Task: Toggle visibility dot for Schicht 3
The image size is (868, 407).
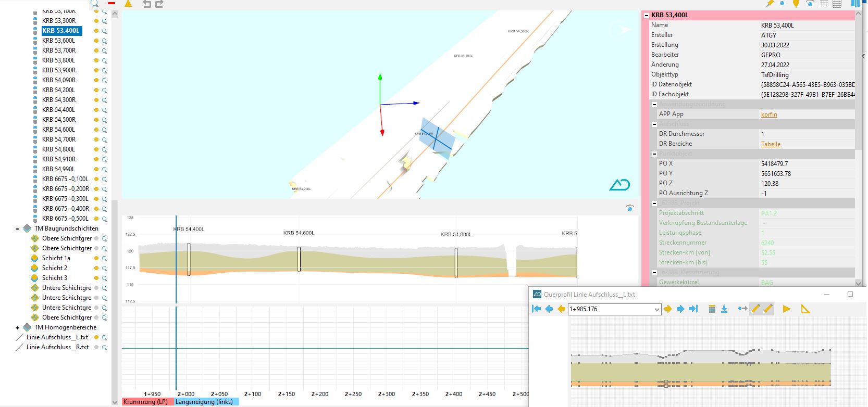Action: point(96,278)
